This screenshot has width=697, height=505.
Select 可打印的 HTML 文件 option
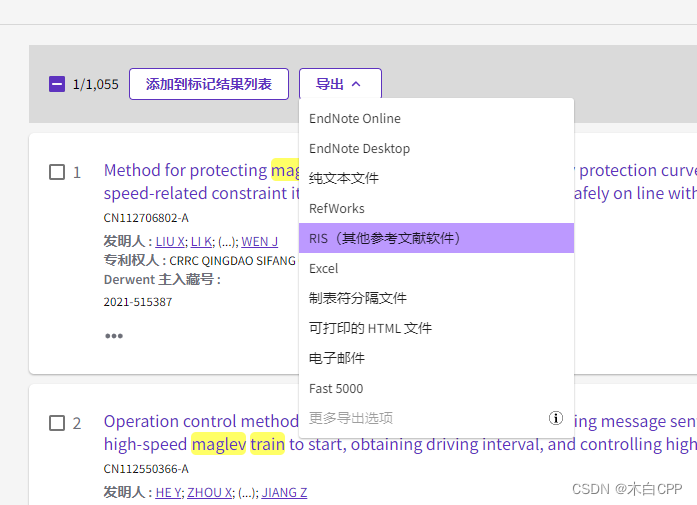[x=436, y=329]
